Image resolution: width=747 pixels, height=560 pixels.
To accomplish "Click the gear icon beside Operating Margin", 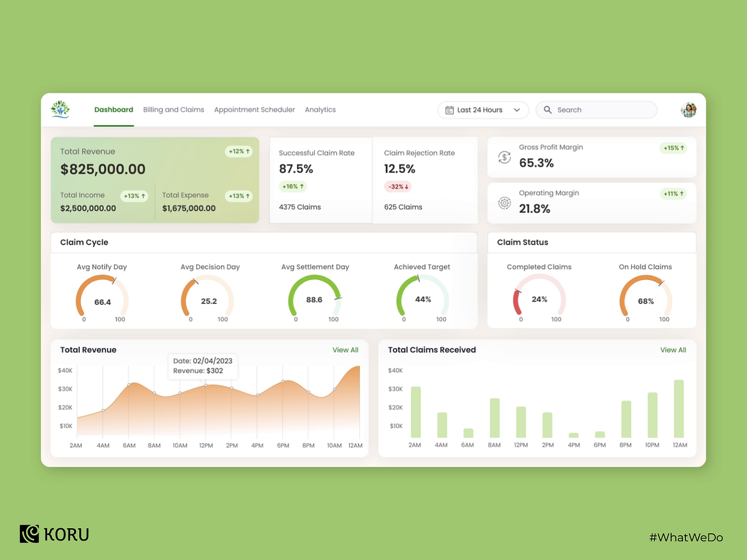I will (x=504, y=203).
